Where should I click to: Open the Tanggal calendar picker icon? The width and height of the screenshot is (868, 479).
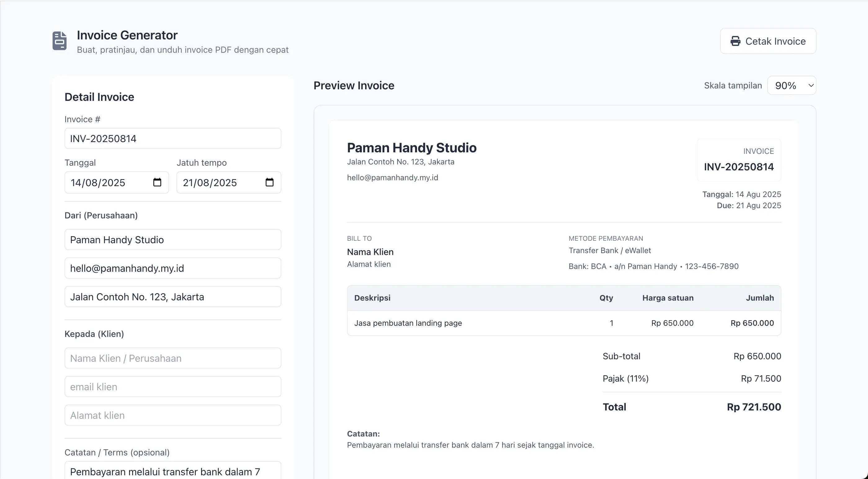pos(157,182)
